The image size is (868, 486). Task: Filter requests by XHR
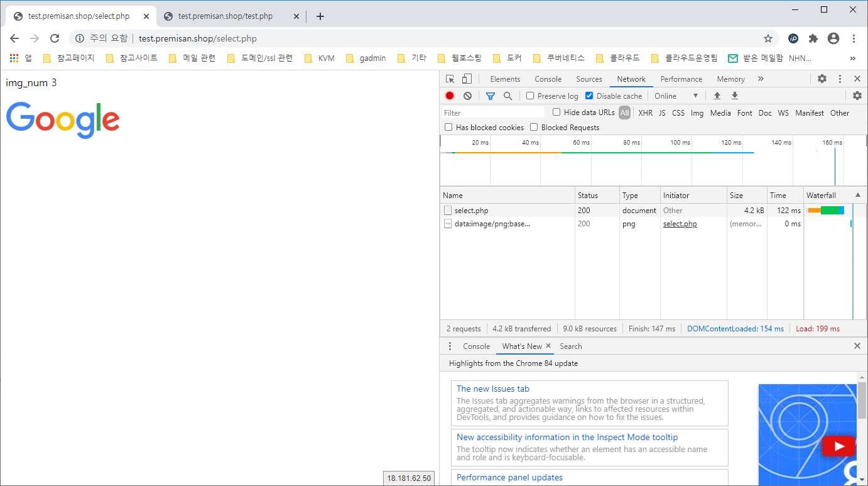645,113
